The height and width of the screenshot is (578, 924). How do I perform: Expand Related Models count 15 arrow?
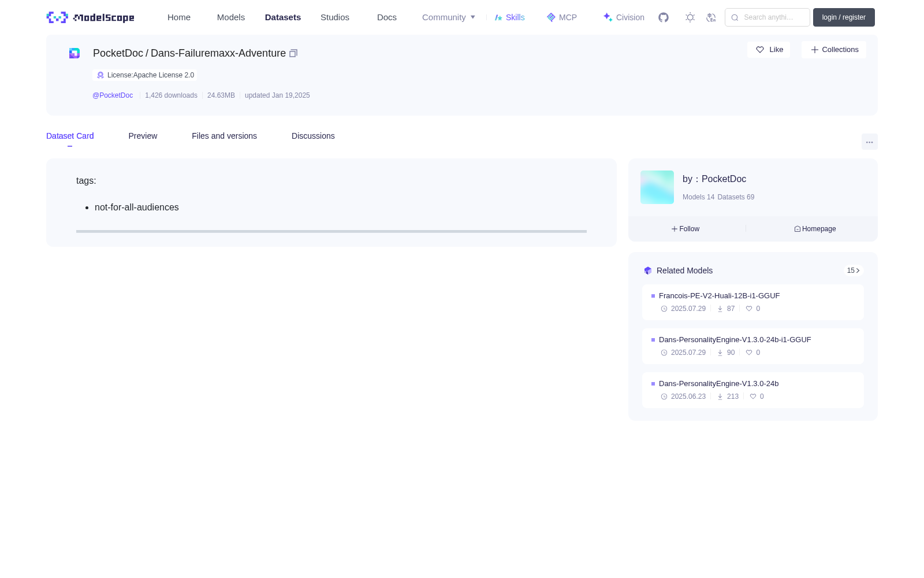point(854,271)
